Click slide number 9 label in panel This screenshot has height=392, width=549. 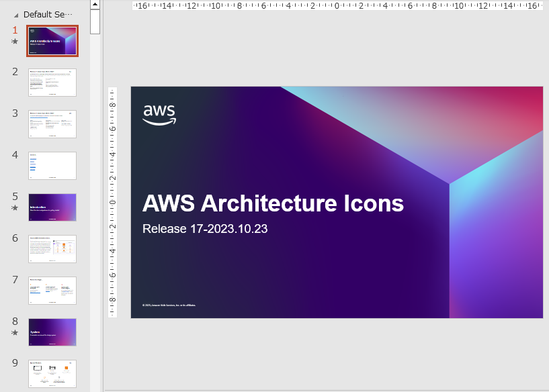pos(15,363)
